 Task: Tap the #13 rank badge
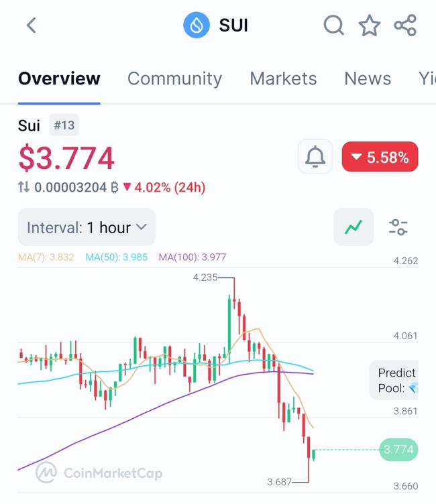click(x=64, y=125)
